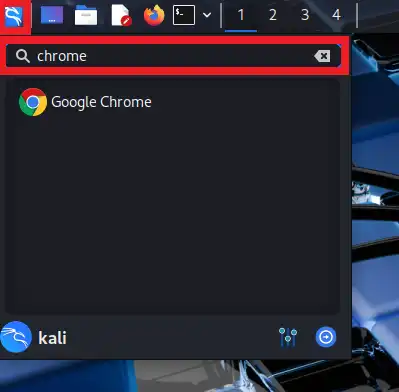Open the Kali applications menu icon
The height and width of the screenshot is (392, 399).
point(14,16)
